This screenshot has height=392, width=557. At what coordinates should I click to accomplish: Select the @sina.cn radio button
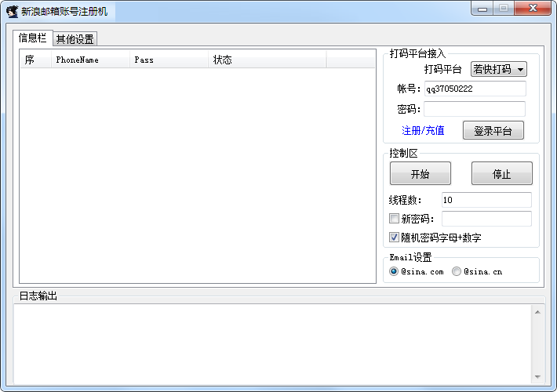point(457,271)
